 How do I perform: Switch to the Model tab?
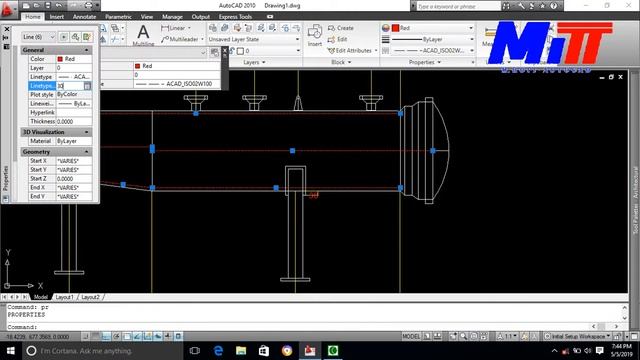click(40, 297)
